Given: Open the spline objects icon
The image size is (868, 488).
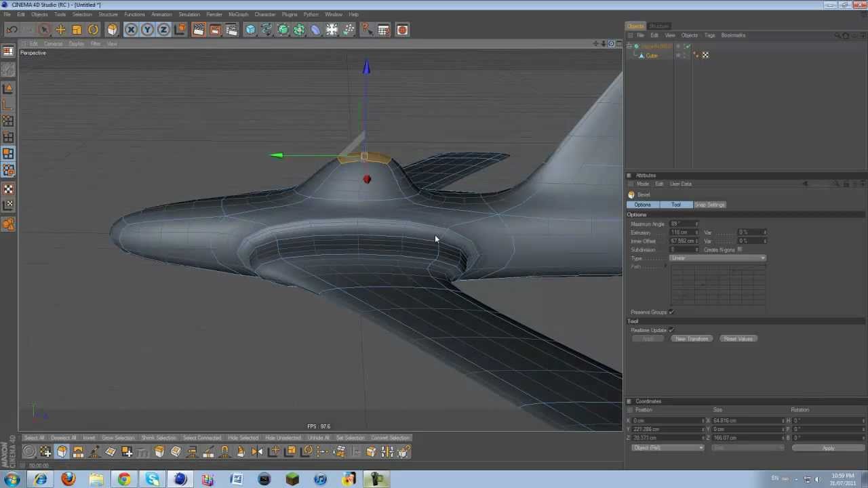Looking at the screenshot, I should [267, 30].
